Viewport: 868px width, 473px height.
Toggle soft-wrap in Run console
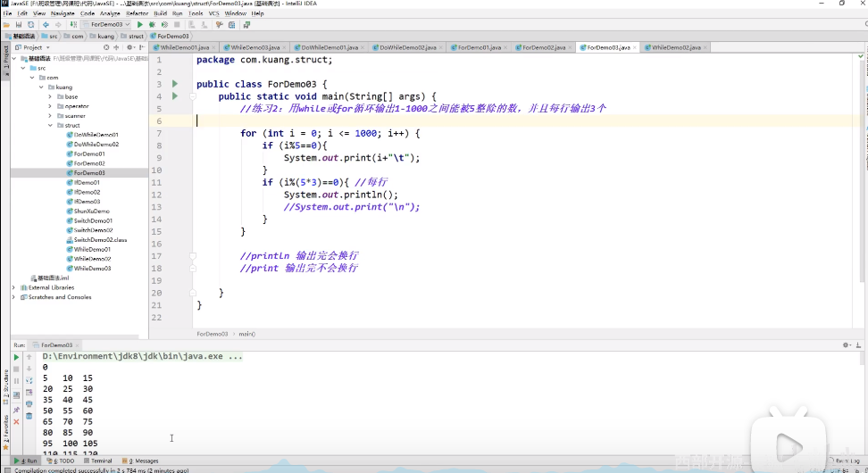click(29, 380)
